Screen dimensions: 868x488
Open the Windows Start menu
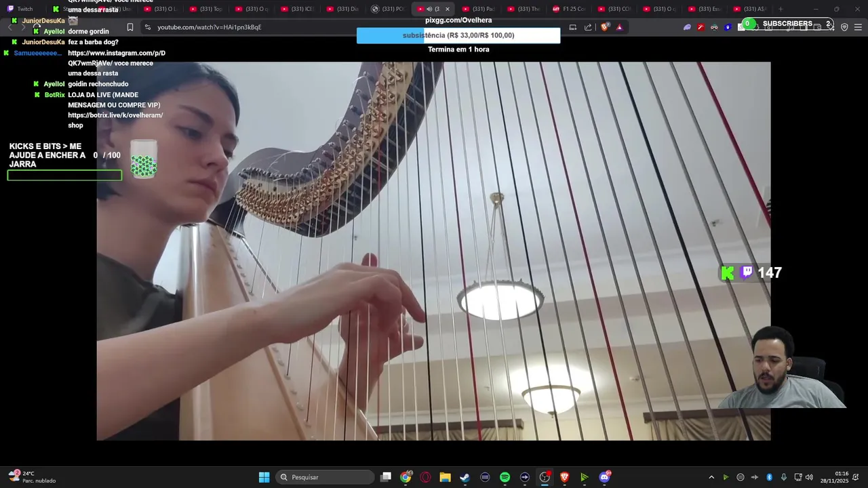click(x=264, y=477)
